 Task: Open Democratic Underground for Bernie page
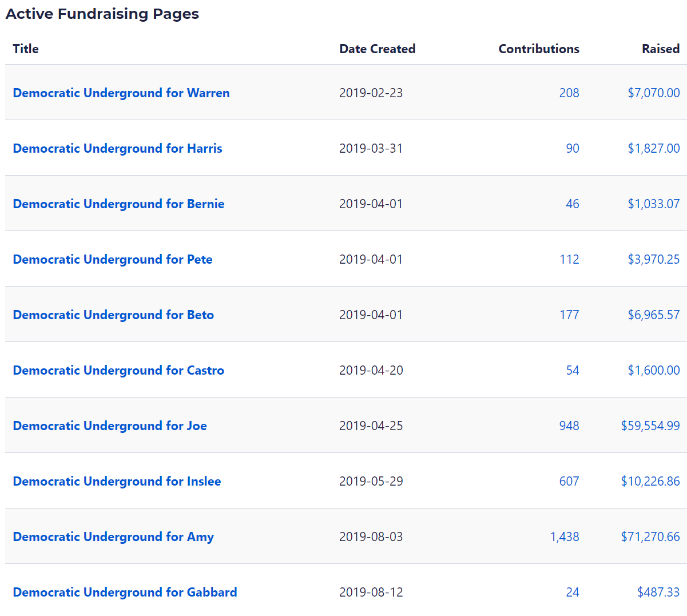pos(118,204)
